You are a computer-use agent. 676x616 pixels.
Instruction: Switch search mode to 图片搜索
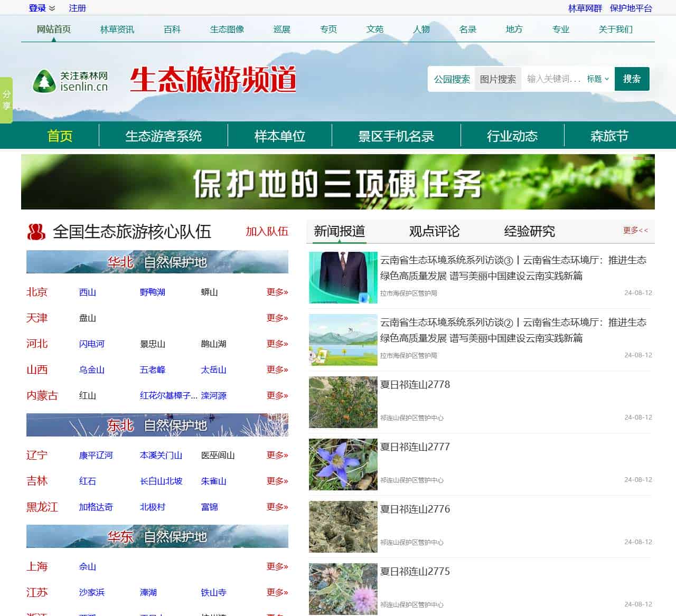[498, 79]
